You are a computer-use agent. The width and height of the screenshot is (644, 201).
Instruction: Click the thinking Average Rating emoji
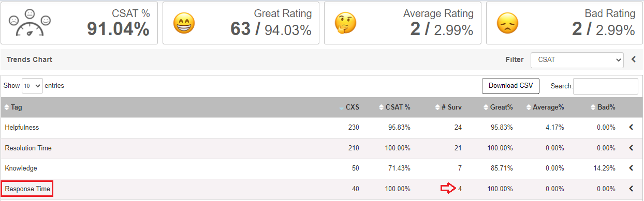coord(345,23)
